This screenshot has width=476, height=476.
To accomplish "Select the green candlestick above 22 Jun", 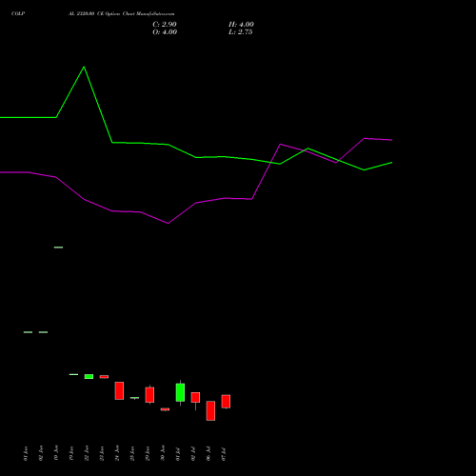I will pos(89,377).
